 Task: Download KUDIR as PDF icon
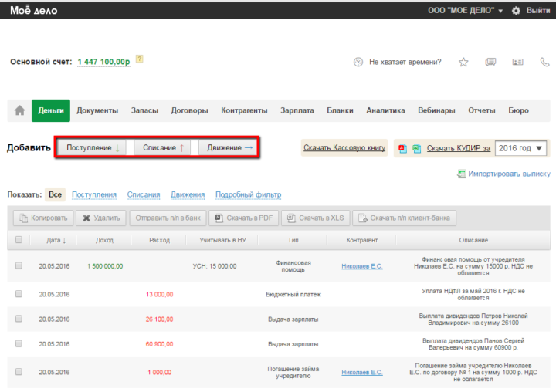(402, 148)
